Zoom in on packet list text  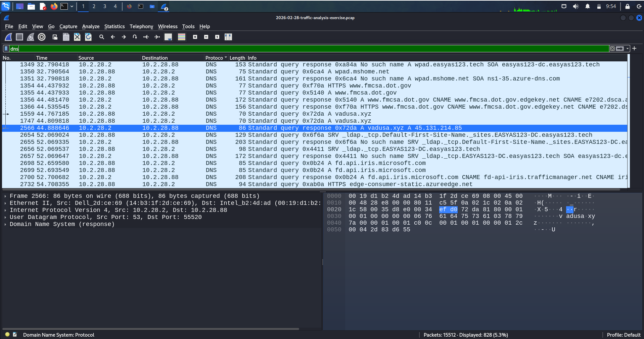[x=195, y=37]
